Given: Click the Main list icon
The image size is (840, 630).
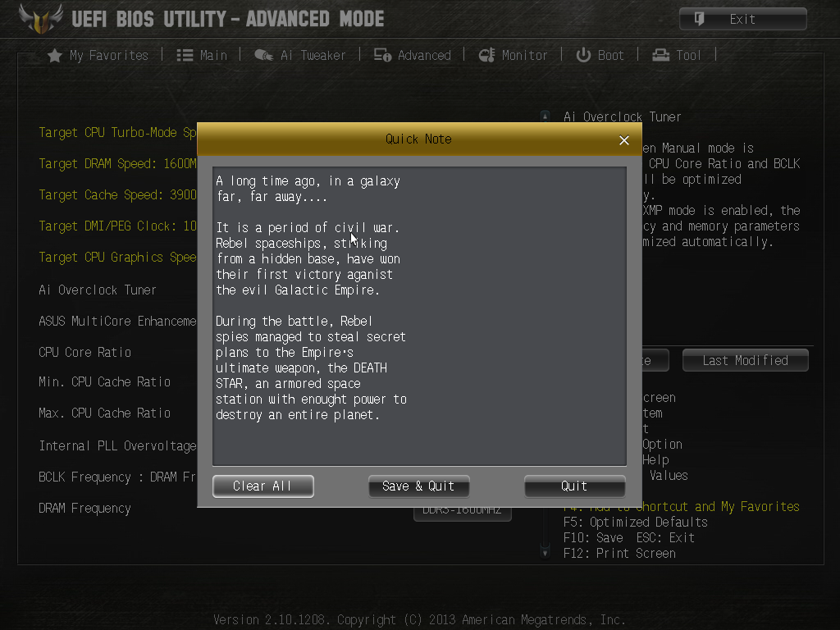Looking at the screenshot, I should (x=185, y=56).
